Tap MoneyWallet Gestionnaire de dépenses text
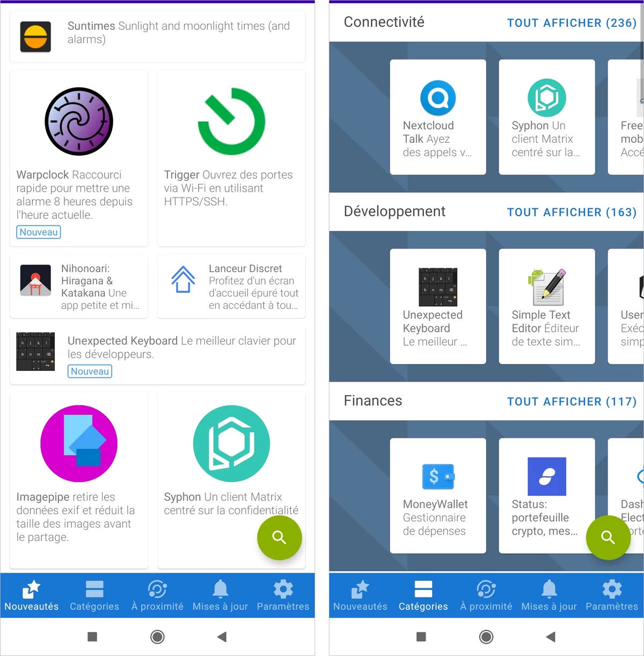 [435, 518]
